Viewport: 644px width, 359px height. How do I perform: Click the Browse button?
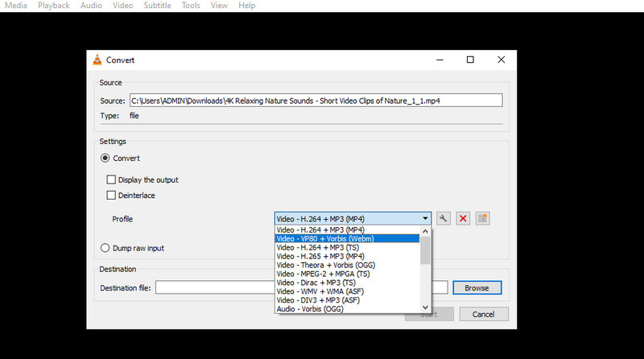pyautogui.click(x=477, y=287)
